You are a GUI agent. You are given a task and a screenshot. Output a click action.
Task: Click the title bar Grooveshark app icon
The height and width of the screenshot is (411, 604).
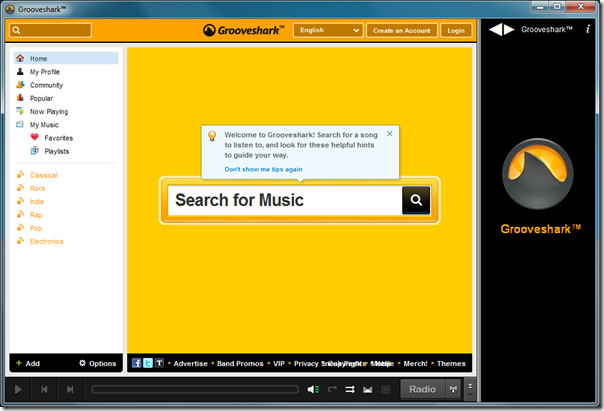tap(10, 9)
